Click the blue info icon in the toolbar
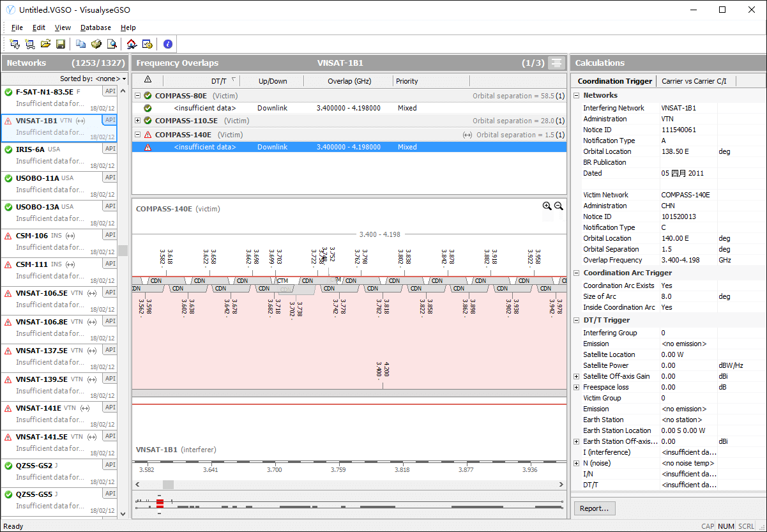 tap(168, 44)
